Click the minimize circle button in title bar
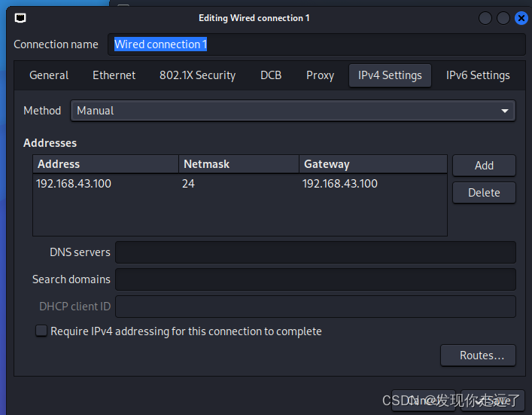The width and height of the screenshot is (532, 415). [485, 18]
